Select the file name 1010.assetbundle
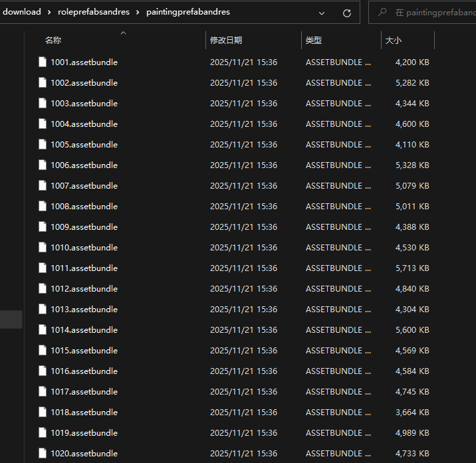This screenshot has height=463, width=476. [84, 248]
